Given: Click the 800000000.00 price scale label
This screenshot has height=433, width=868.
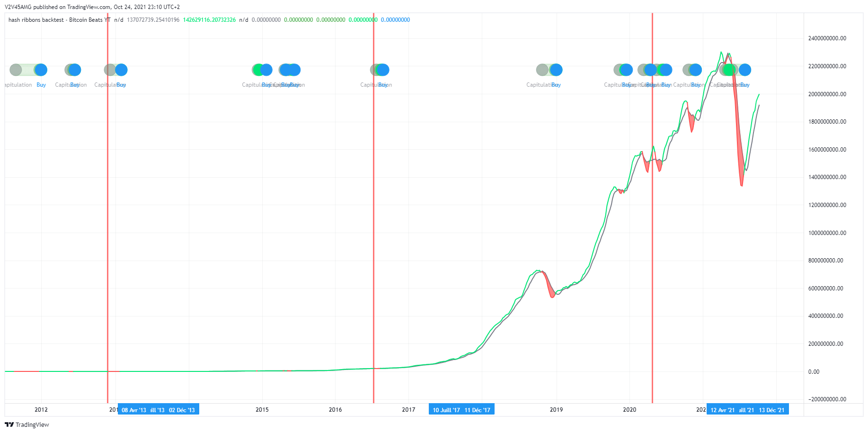Looking at the screenshot, I should coord(826,261).
